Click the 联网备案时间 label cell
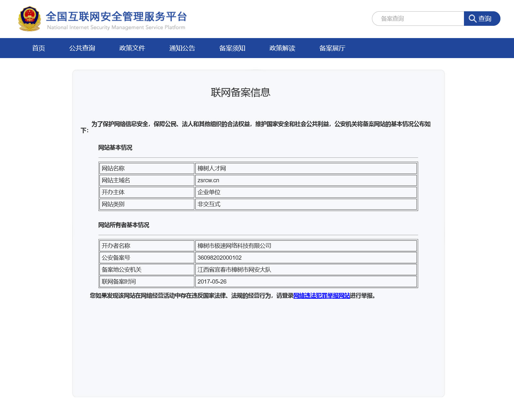 coord(147,282)
